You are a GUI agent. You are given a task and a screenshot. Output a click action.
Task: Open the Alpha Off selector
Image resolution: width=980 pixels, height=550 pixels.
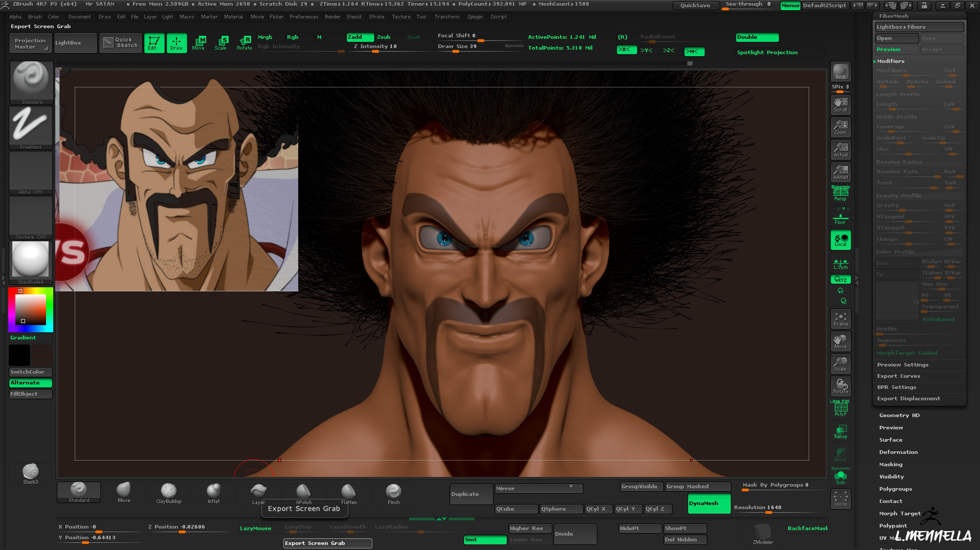tap(31, 173)
